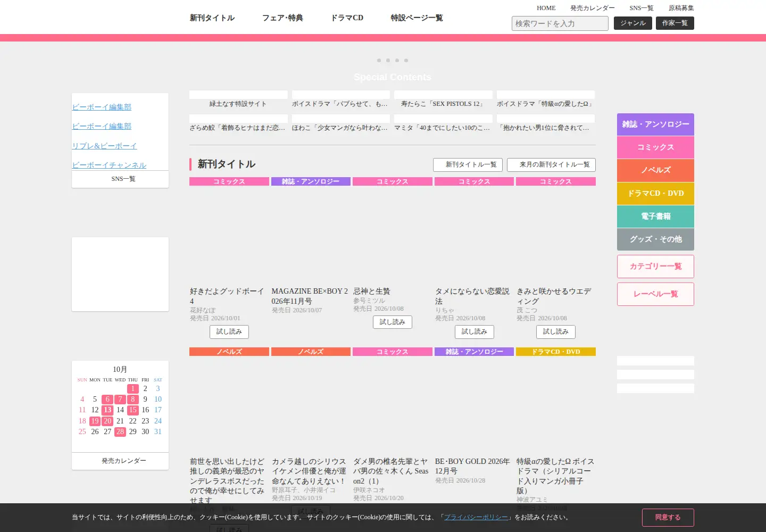Viewport: 766px width, 532px height.
Task: Go to the ドラマCD navigation item
Action: coord(347,18)
